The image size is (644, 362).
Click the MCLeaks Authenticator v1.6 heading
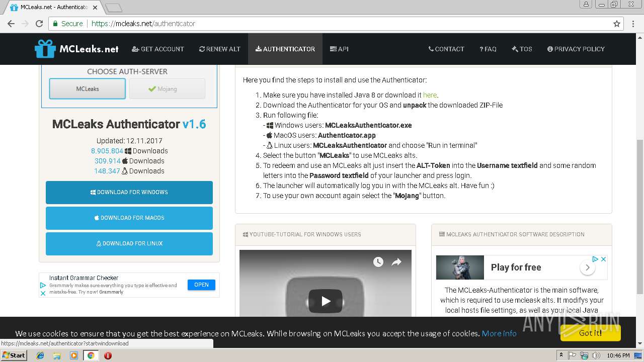pos(129,124)
